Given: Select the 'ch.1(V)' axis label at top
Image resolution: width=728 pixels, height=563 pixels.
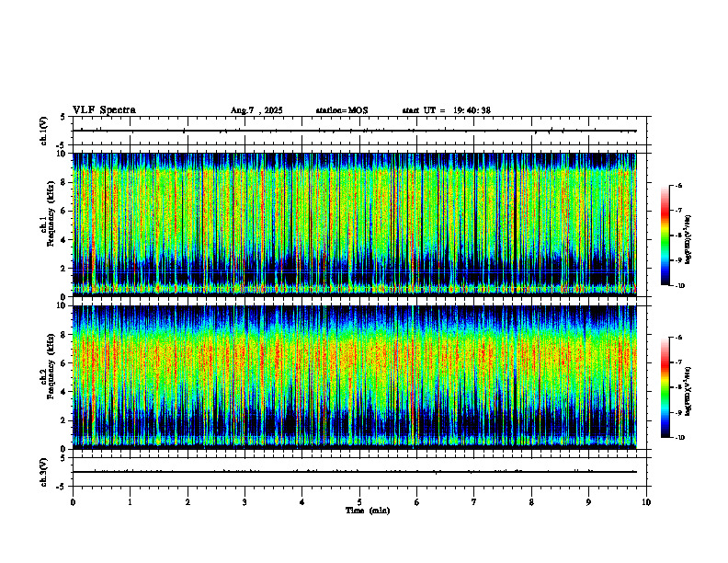Looking at the screenshot, I should [x=44, y=131].
